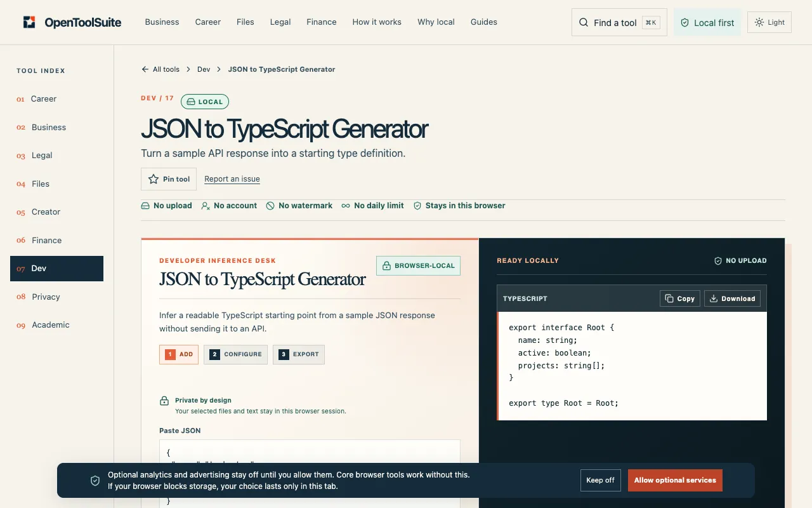Open the Business menu in the top navigation
Image resolution: width=812 pixels, height=508 pixels.
click(162, 22)
